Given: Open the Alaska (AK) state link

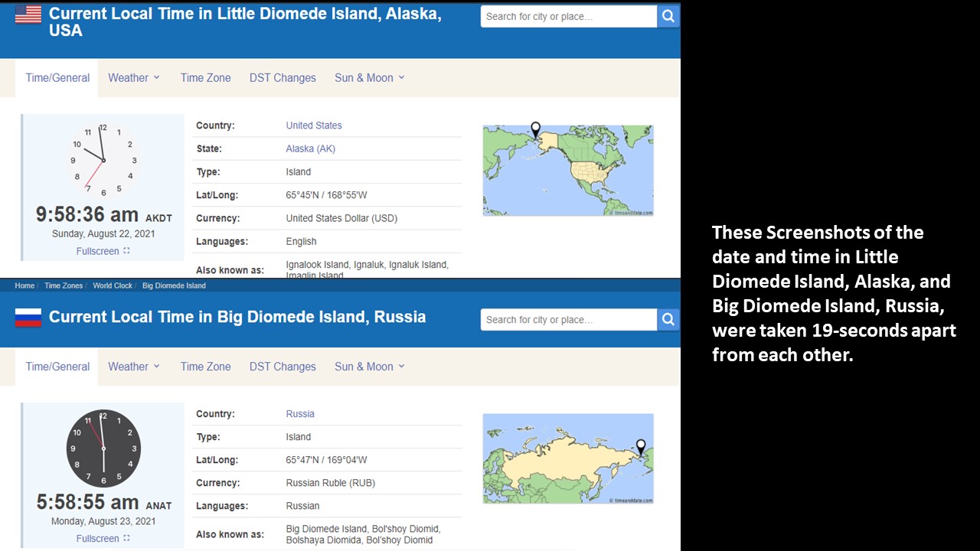Looking at the screenshot, I should point(310,148).
